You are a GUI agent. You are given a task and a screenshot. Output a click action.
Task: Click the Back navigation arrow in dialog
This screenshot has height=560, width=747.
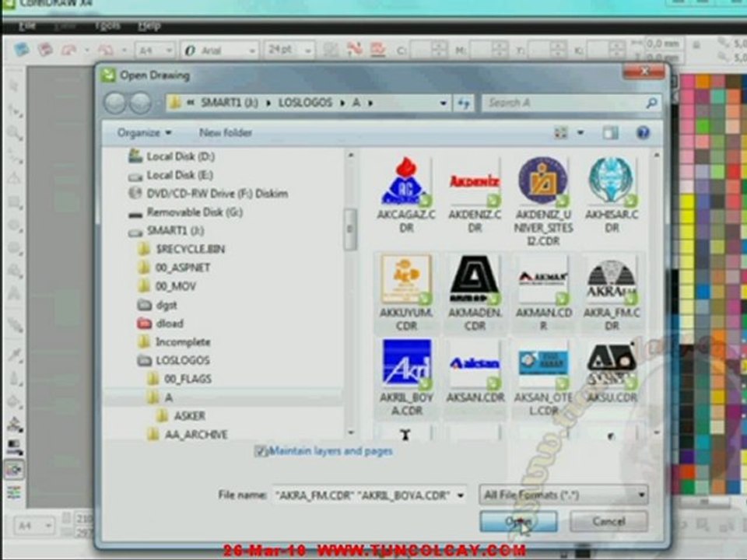click(115, 103)
